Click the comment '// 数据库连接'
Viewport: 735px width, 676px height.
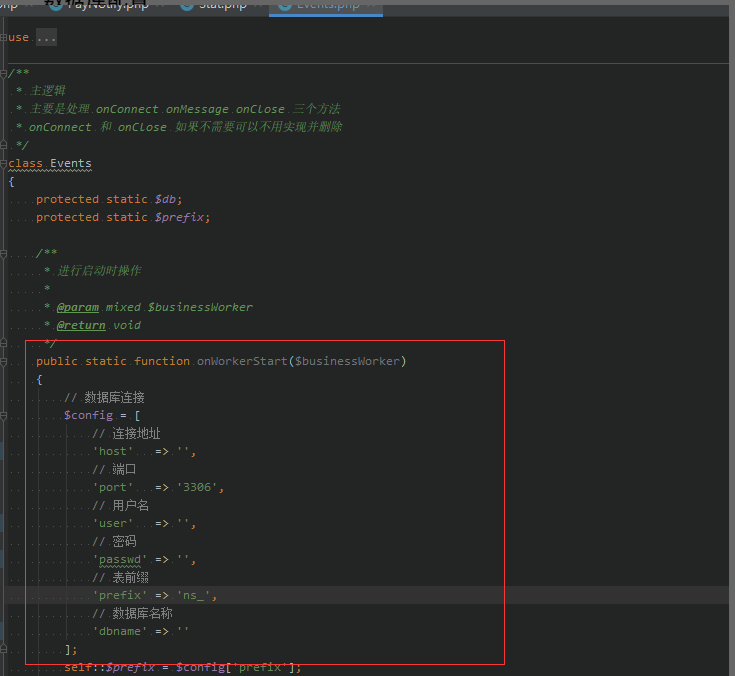coord(104,398)
